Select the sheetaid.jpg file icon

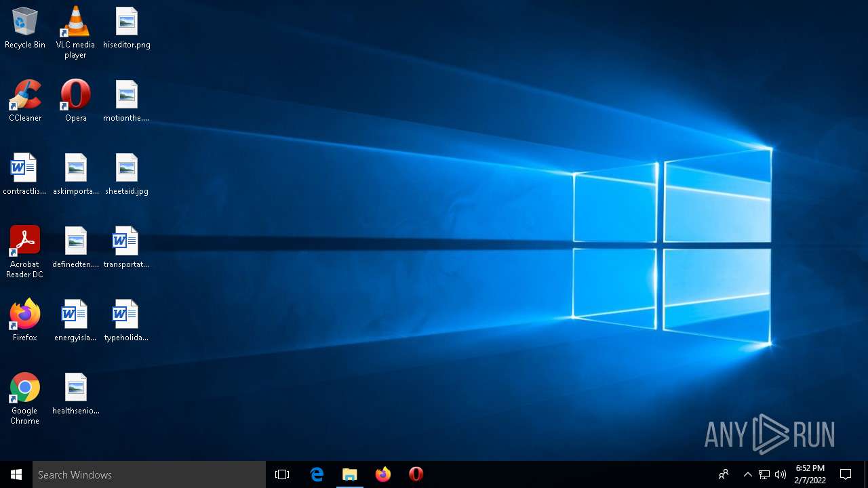pyautogui.click(x=127, y=175)
